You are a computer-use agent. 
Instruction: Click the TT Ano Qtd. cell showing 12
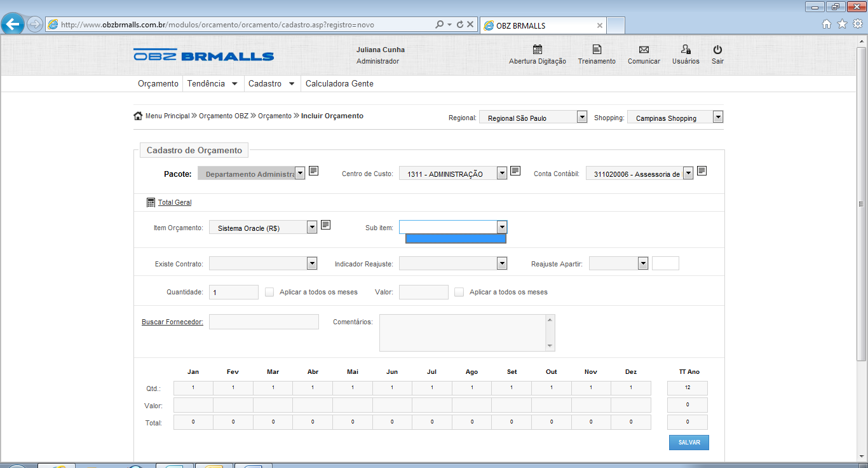point(688,388)
